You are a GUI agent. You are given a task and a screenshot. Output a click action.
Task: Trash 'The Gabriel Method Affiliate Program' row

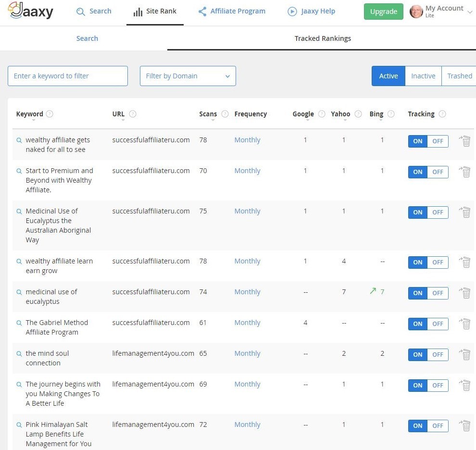point(465,324)
